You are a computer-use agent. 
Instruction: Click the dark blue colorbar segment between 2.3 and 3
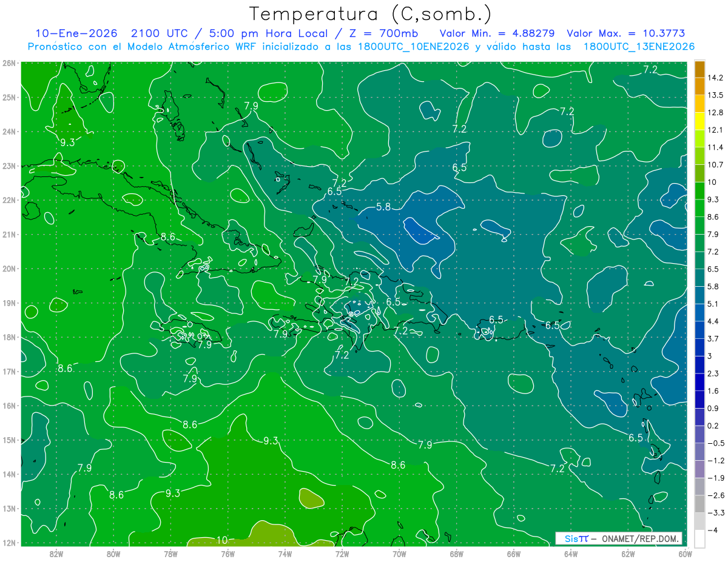tap(699, 364)
